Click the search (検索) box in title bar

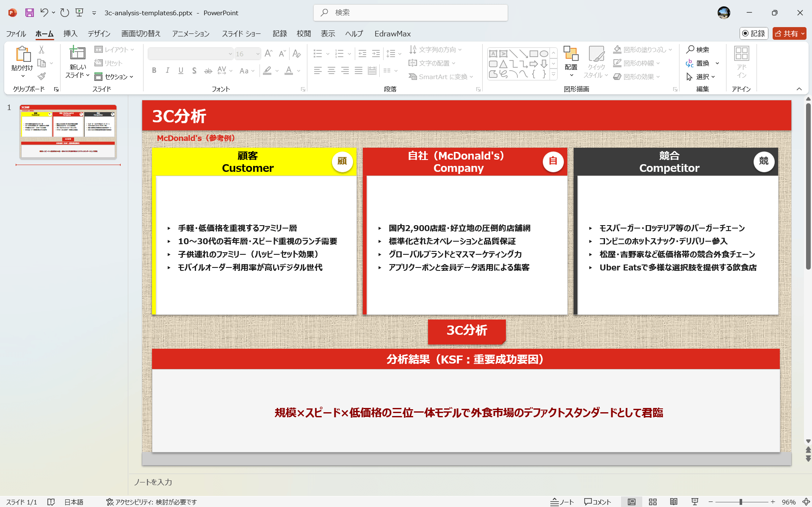point(411,13)
